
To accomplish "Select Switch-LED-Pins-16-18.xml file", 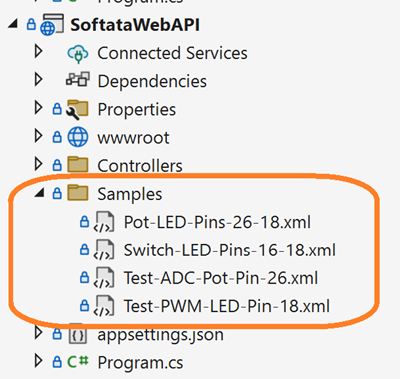I will 230,250.
